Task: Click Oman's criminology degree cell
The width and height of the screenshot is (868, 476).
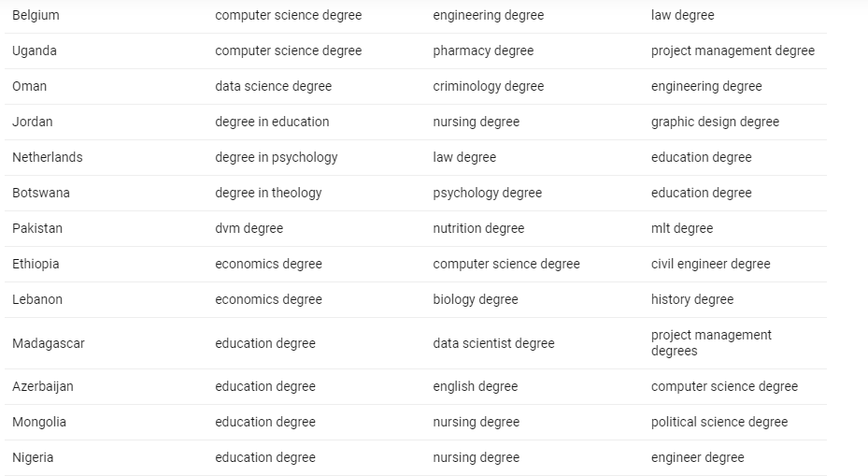Action: click(x=488, y=86)
